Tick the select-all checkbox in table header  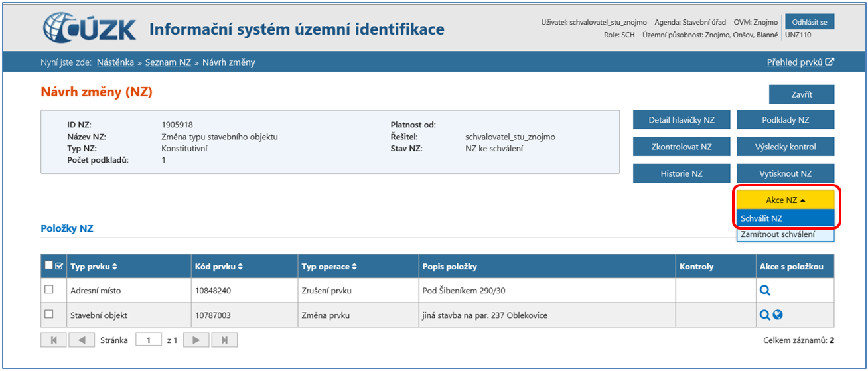pos(48,265)
